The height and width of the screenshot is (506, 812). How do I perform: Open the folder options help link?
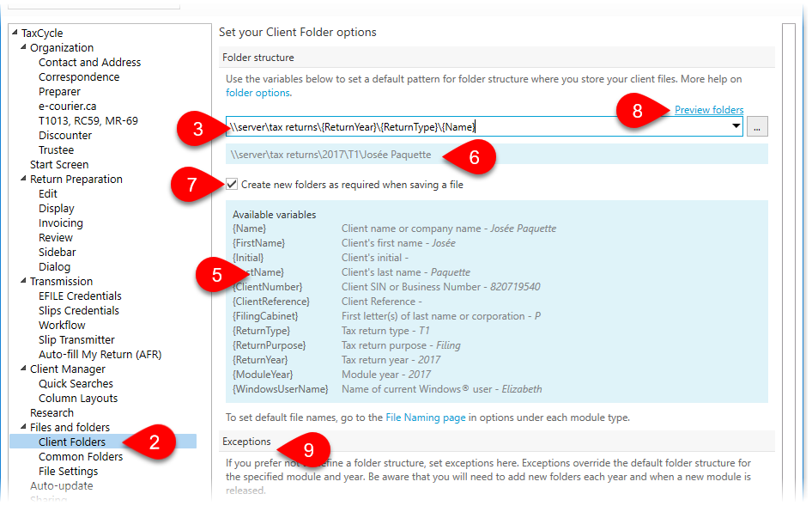258,93
